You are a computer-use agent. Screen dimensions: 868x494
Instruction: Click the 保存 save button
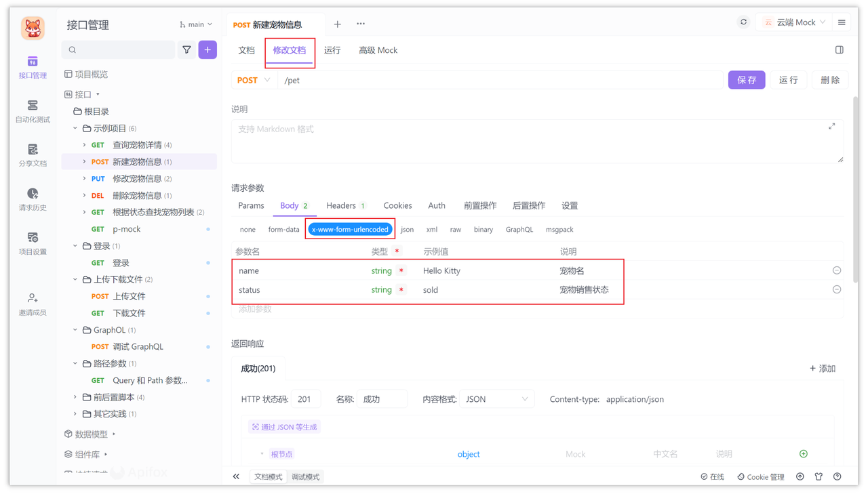746,79
